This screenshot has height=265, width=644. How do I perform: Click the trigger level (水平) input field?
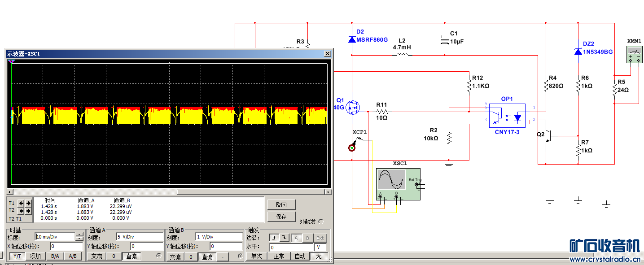pos(291,247)
